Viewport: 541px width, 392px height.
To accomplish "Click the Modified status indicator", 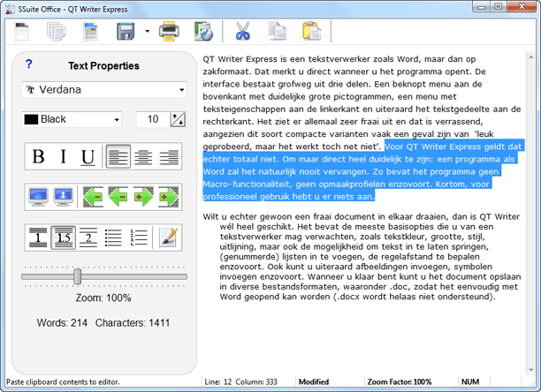I will [x=314, y=382].
